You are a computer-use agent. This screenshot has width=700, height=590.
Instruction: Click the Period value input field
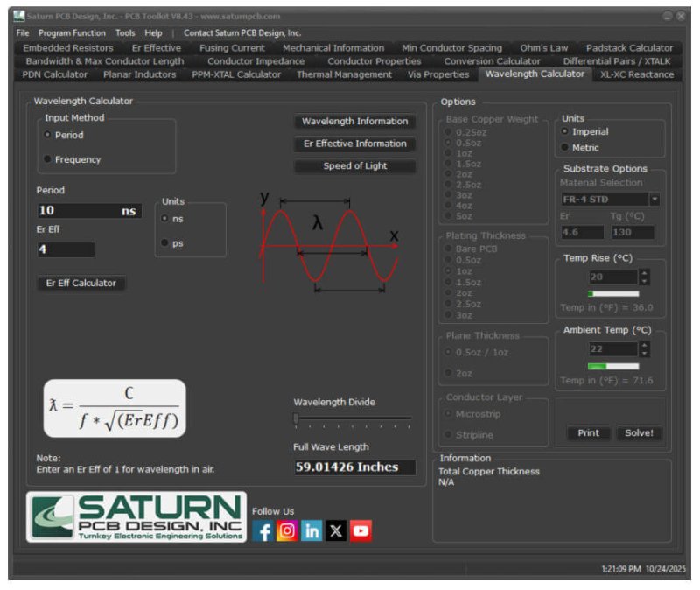coord(90,210)
